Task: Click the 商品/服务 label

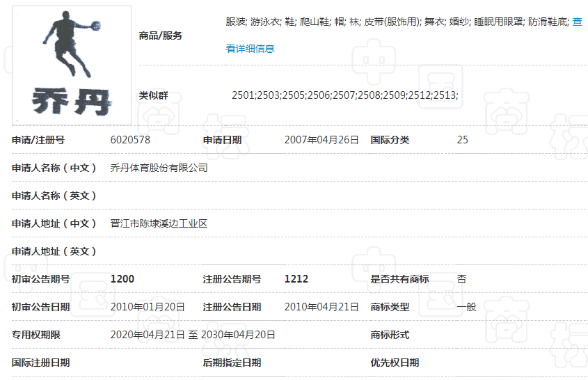Action: [x=160, y=35]
